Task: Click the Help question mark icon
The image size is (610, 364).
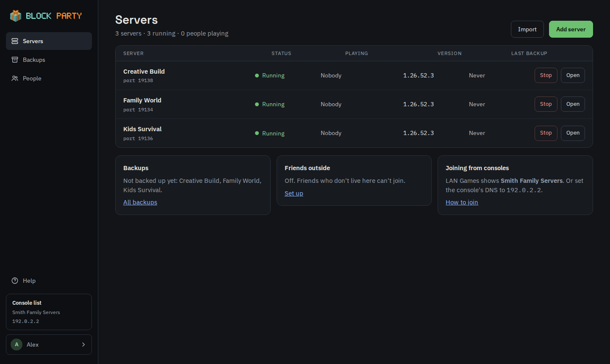Action: click(15, 281)
